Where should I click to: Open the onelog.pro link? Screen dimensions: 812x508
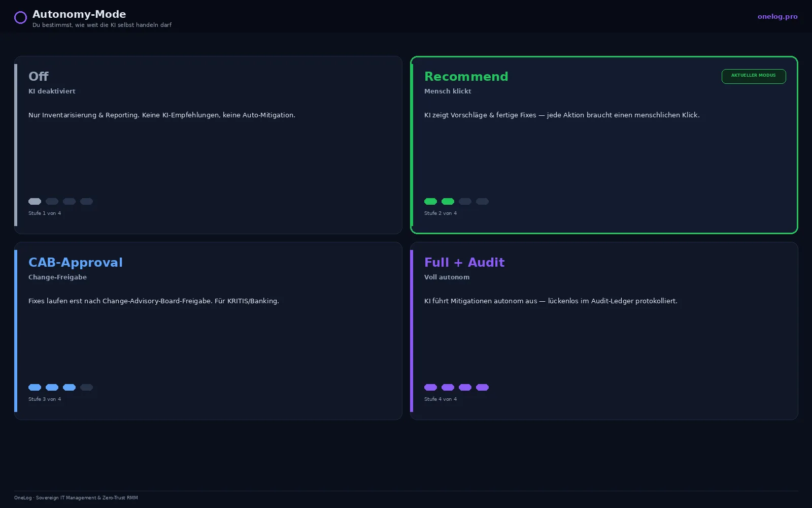tap(777, 16)
